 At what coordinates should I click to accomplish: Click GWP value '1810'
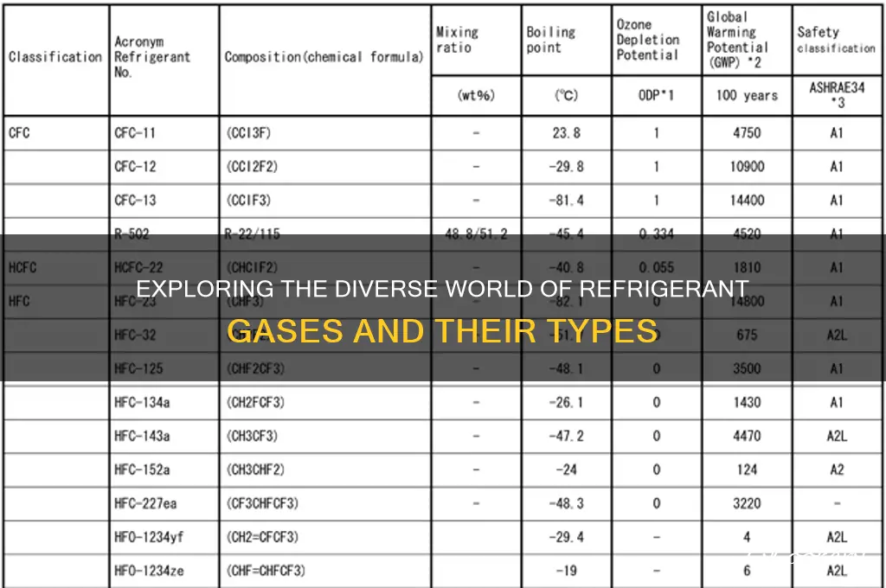tap(747, 268)
